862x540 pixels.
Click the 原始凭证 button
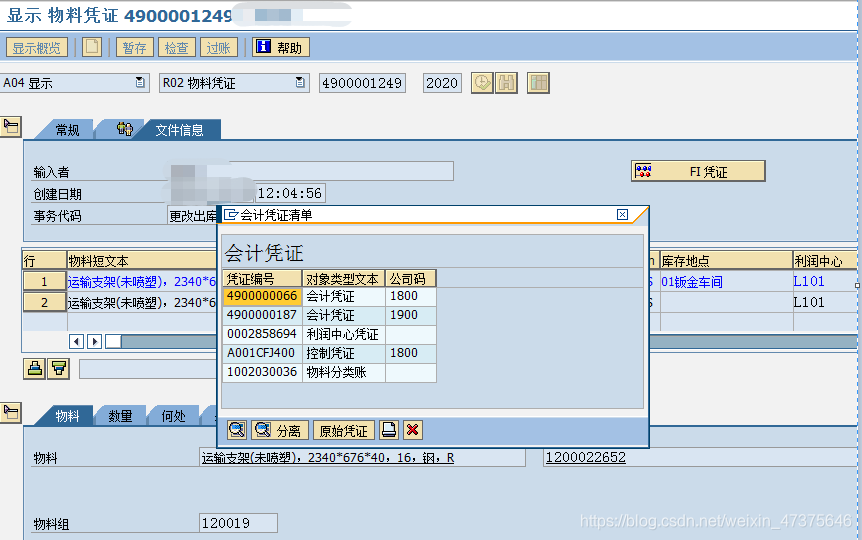[x=344, y=430]
